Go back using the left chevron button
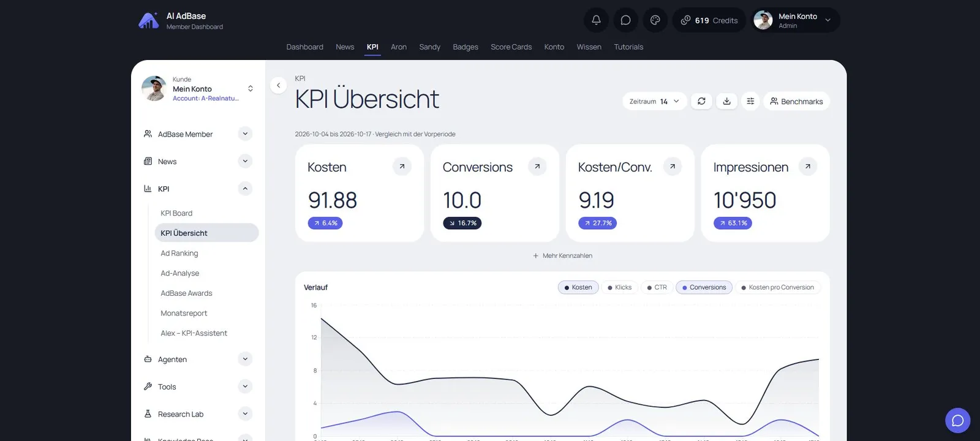The image size is (980, 441). 278,85
